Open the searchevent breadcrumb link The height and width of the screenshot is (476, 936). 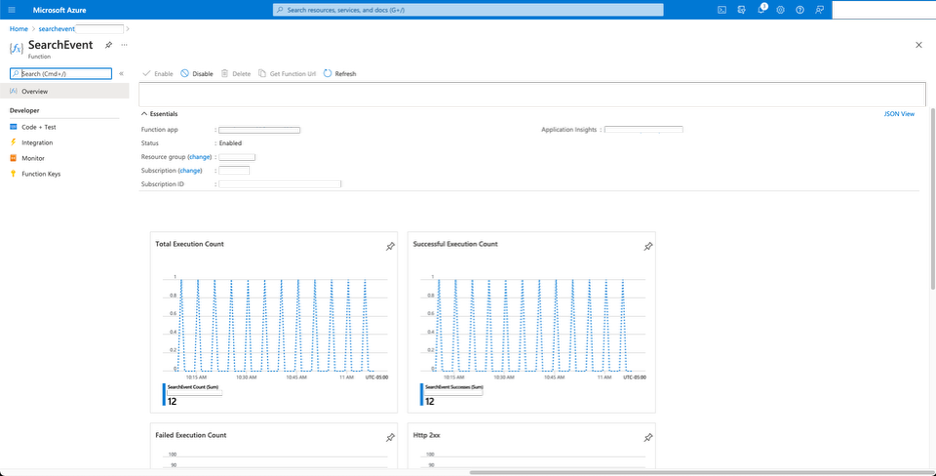[x=57, y=29]
